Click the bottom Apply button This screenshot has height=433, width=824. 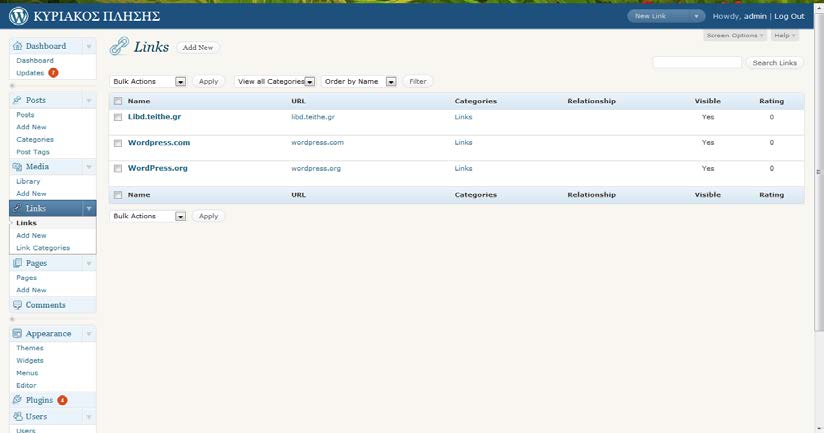point(208,216)
